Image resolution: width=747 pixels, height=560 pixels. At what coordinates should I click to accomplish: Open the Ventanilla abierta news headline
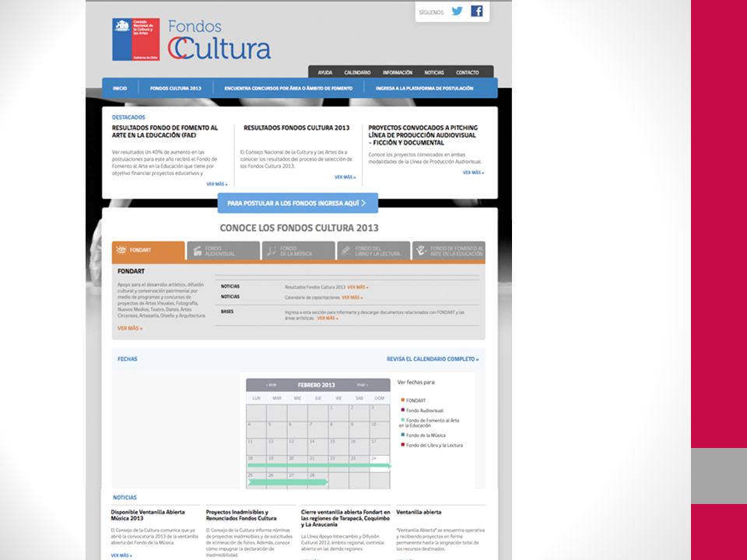[x=419, y=513]
